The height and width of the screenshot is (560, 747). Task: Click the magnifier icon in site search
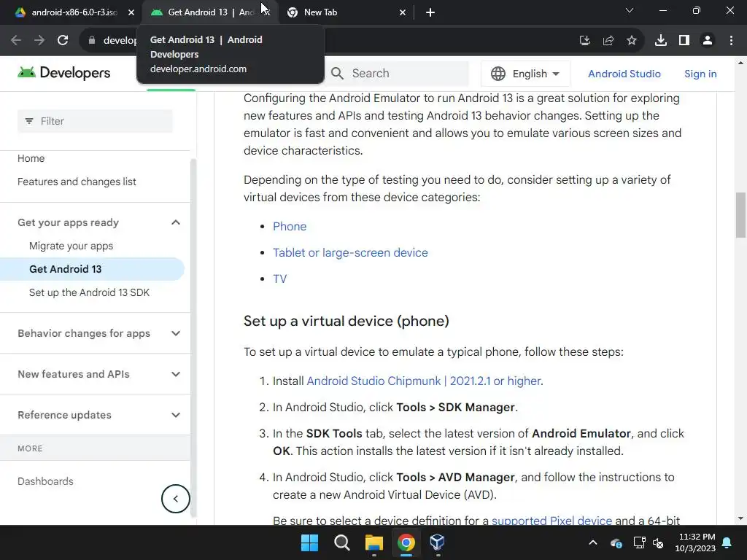[x=337, y=74]
